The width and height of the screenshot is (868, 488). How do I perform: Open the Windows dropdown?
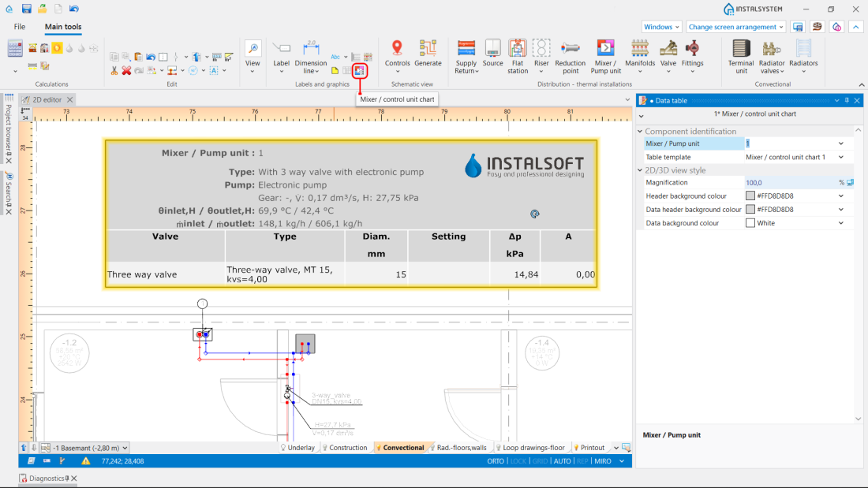661,27
